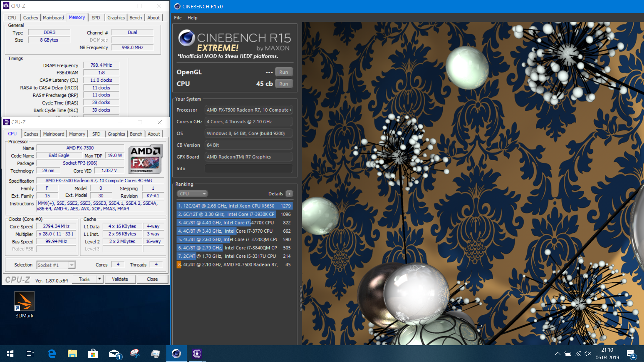Open the File menu in Cinebench
This screenshot has height=362, width=644.
pos(178,18)
